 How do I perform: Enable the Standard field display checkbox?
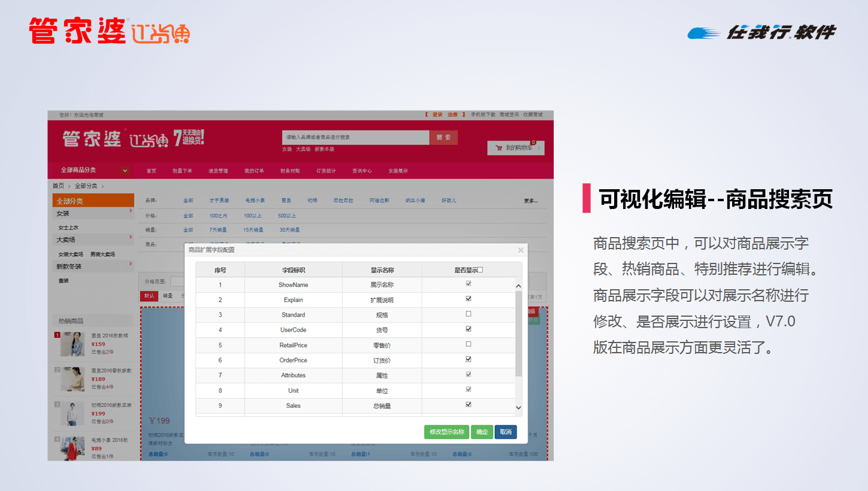pos(469,314)
